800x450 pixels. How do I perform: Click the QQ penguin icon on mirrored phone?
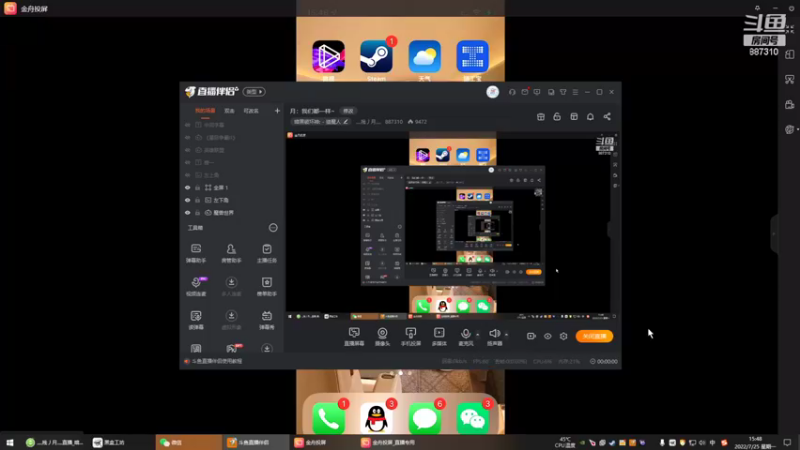click(376, 418)
